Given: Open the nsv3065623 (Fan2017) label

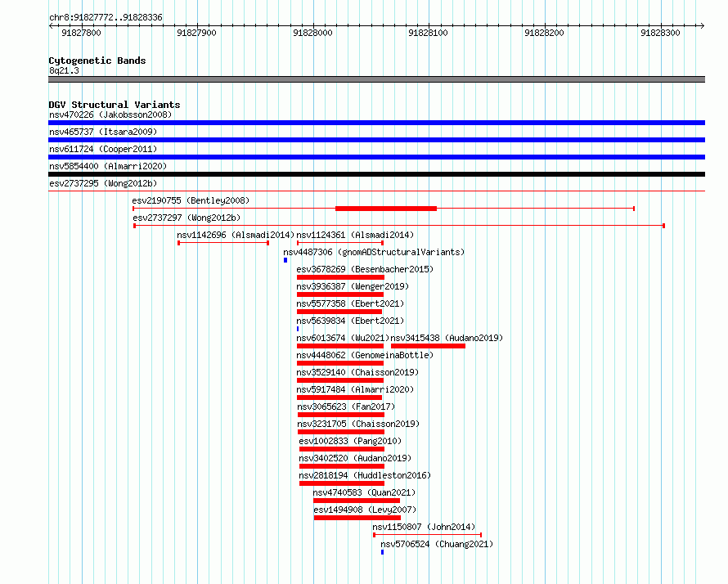Looking at the screenshot, I should coord(346,407).
